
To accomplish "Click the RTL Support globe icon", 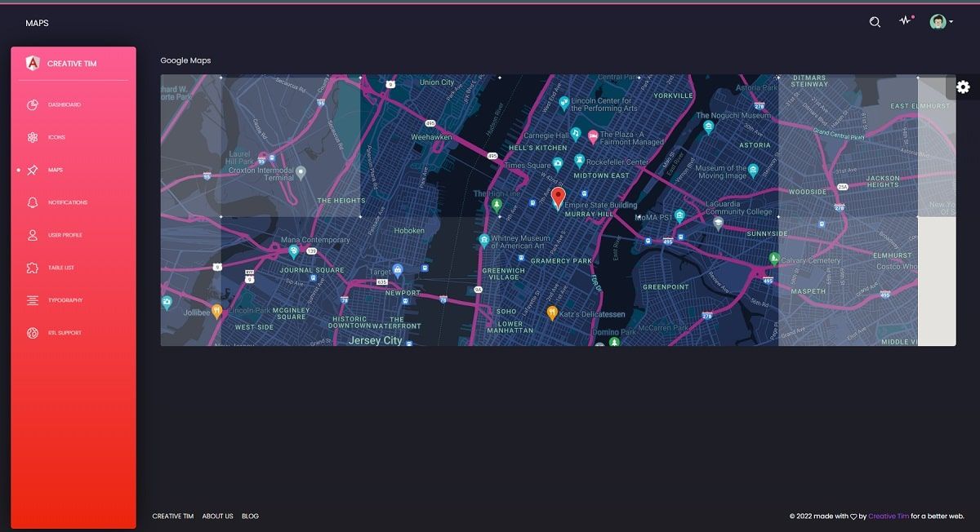I will click(33, 333).
